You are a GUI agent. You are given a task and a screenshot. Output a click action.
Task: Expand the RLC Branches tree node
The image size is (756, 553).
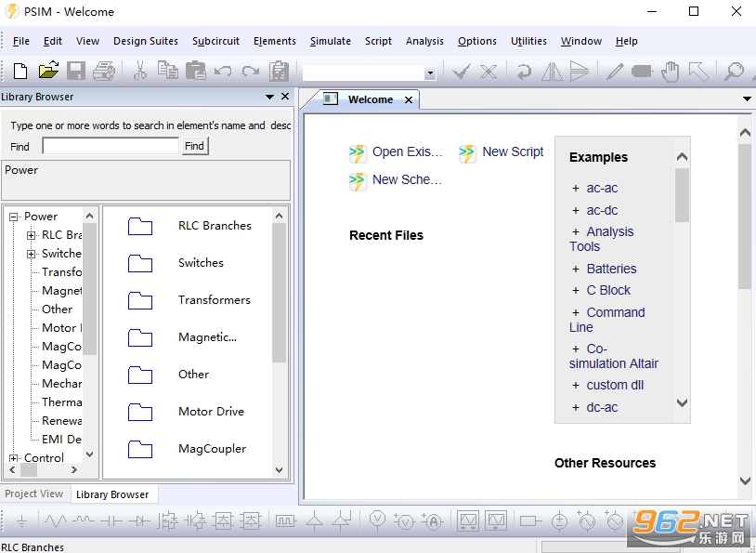pos(32,235)
